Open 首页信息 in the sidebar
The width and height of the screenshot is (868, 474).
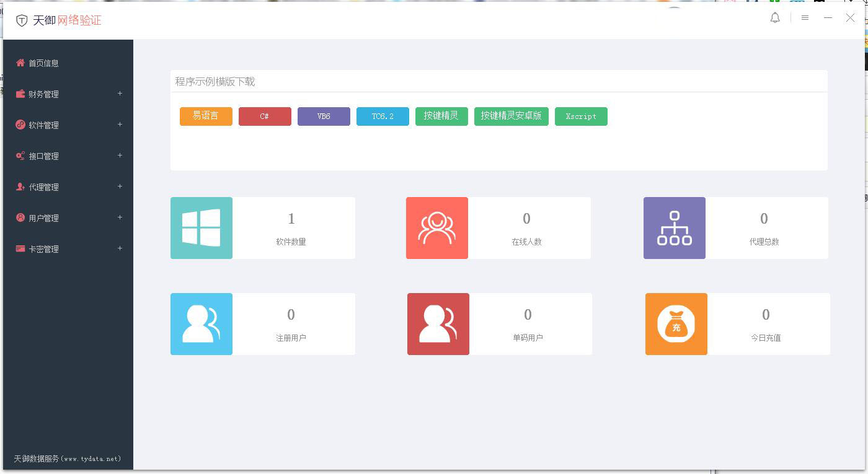pyautogui.click(x=43, y=63)
